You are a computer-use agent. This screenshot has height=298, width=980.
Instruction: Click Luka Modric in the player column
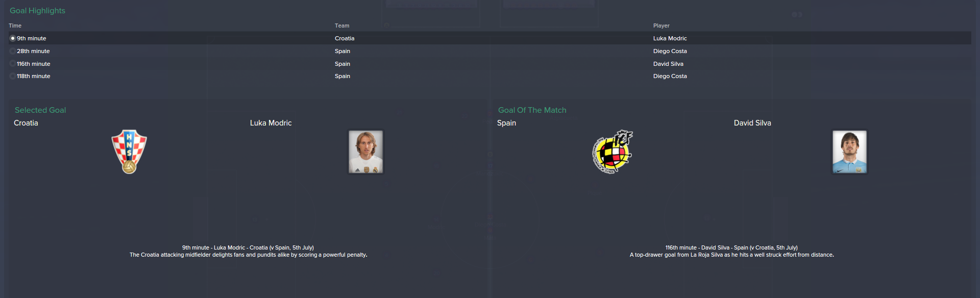670,38
